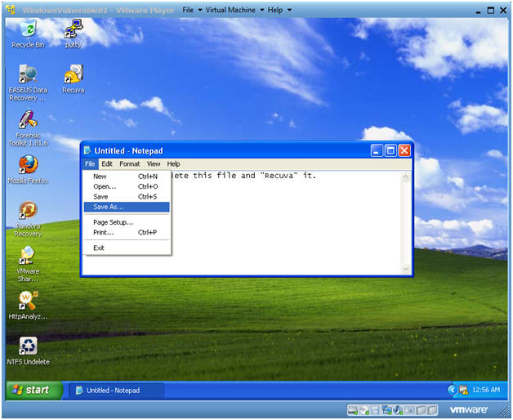Choose Save As... in File menu
The image size is (513, 420).
tap(127, 207)
